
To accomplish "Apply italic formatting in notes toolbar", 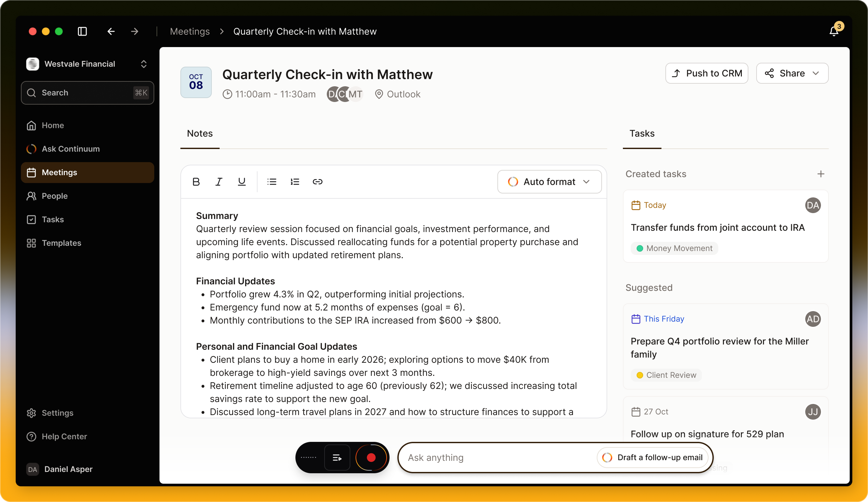I will [219, 182].
